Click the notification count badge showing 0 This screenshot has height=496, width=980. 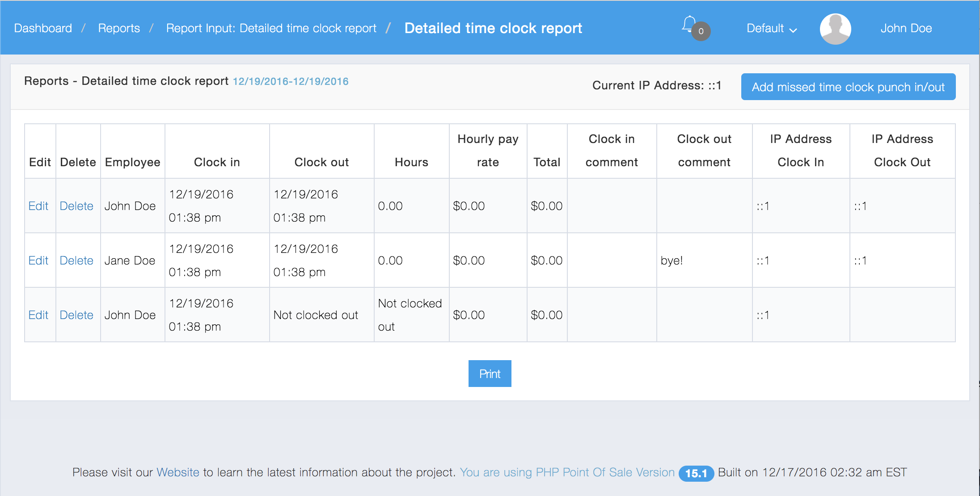701,31
